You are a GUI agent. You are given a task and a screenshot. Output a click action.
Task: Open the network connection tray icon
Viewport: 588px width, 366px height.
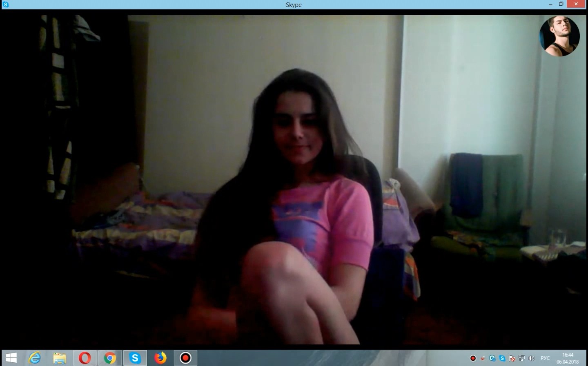522,359
